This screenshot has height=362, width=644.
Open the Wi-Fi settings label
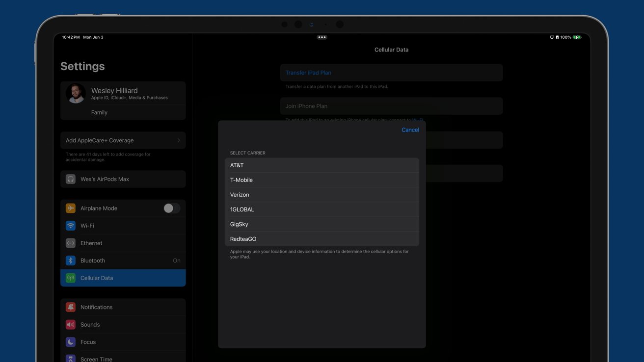point(87,226)
